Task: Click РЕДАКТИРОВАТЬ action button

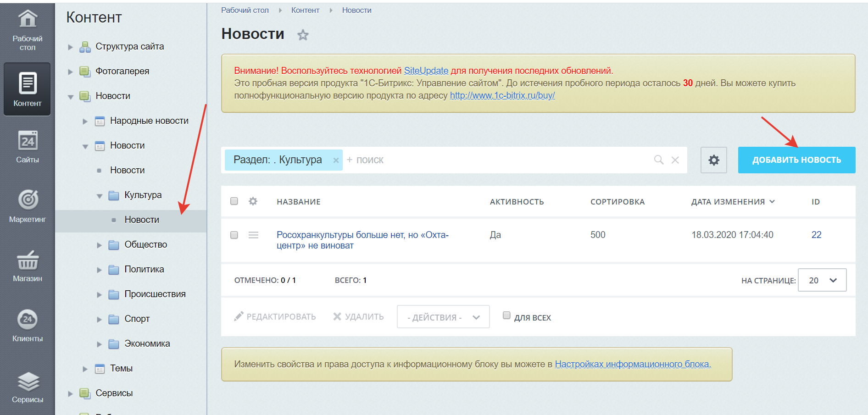Action: 275,316
